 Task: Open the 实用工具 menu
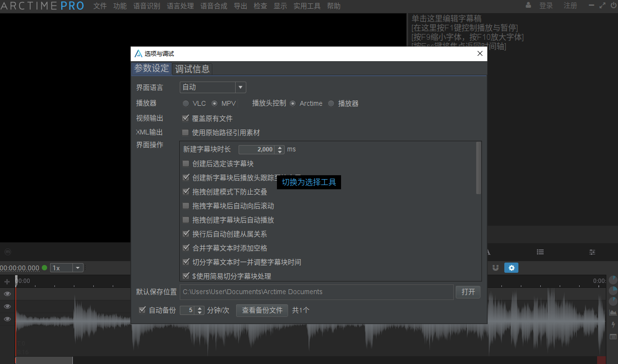307,6
